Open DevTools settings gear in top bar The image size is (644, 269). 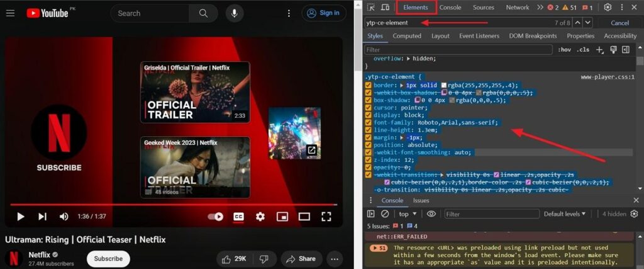click(x=608, y=7)
